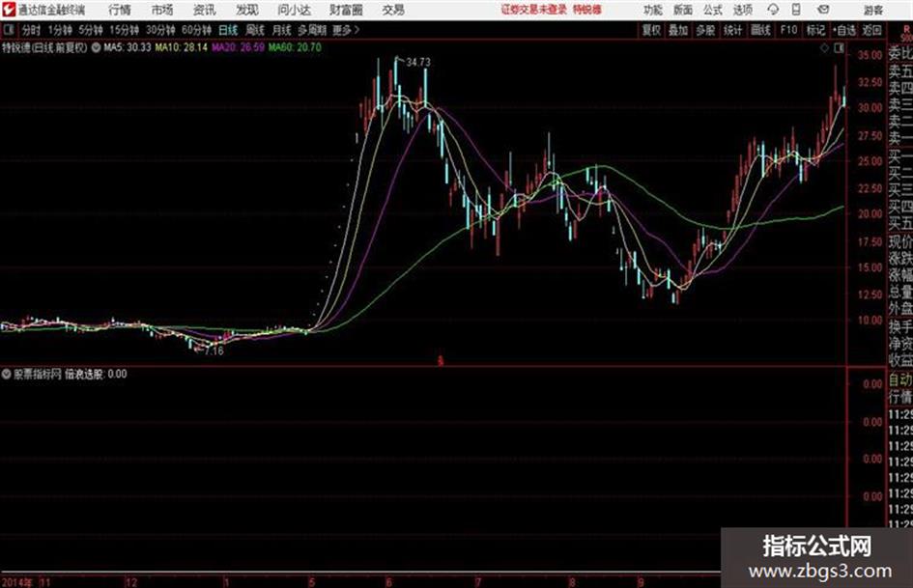Click the 叠加 overlay toolbar button
This screenshot has height=588, width=913.
coord(678,30)
